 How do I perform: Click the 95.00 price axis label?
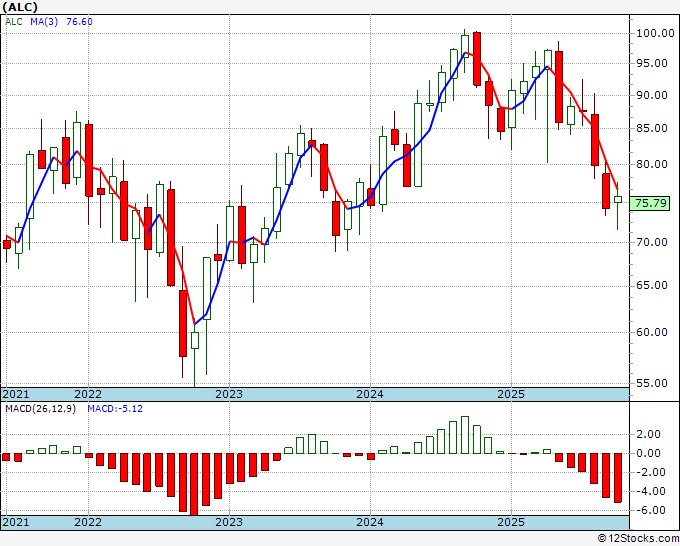click(x=651, y=63)
